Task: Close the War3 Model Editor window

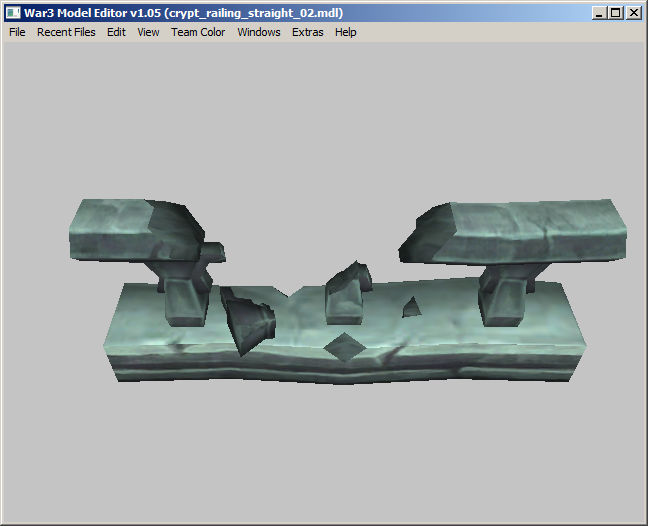Action: tap(634, 13)
